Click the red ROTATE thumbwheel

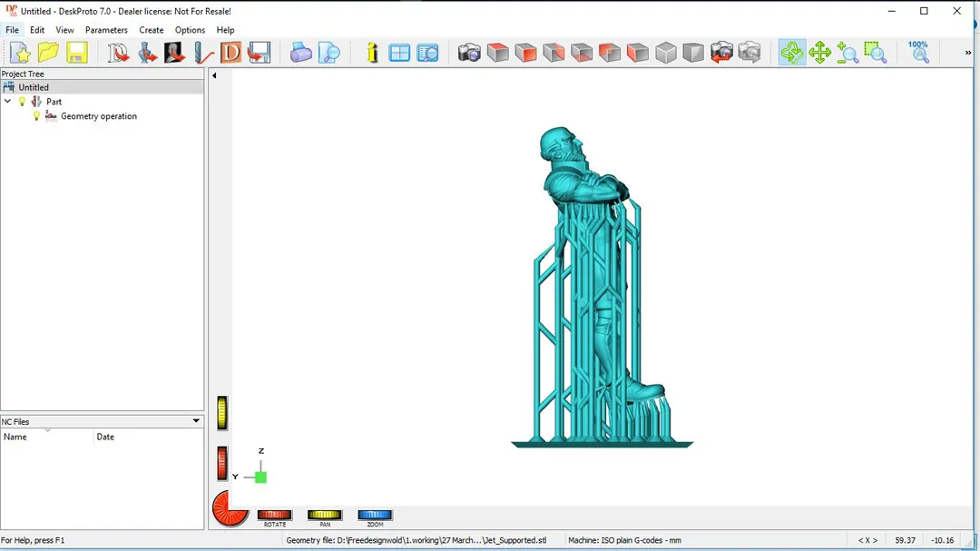(x=274, y=515)
